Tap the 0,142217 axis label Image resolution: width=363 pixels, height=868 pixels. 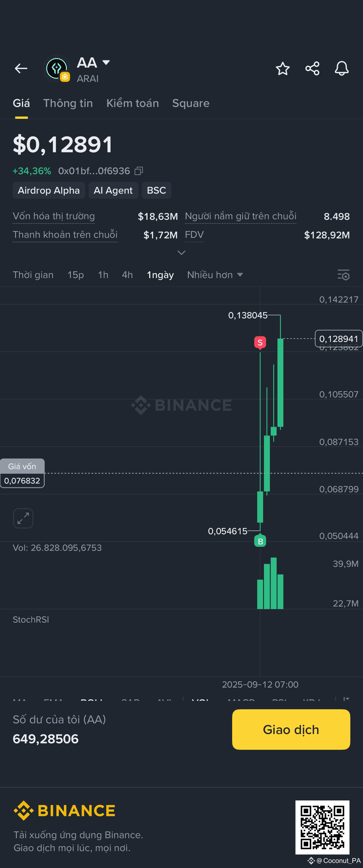coord(339,299)
